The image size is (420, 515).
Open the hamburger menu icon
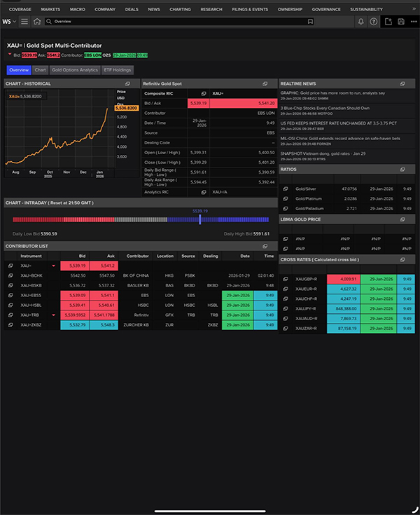click(x=24, y=22)
